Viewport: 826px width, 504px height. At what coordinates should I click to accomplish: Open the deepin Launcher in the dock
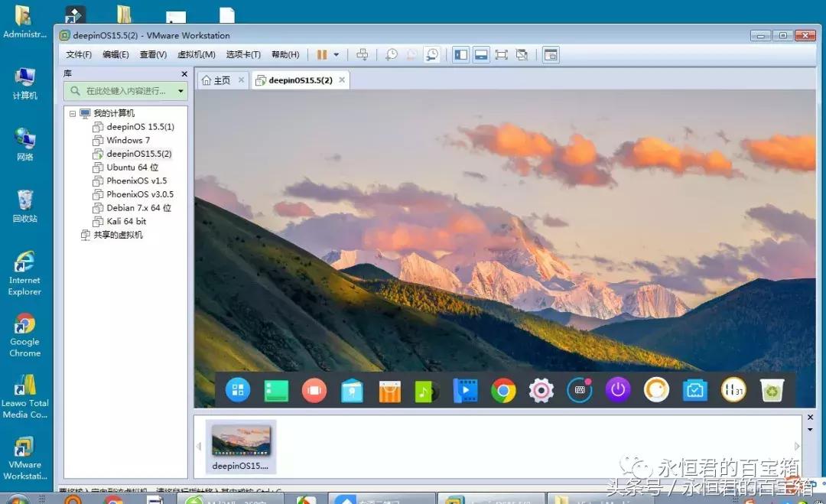point(238,390)
